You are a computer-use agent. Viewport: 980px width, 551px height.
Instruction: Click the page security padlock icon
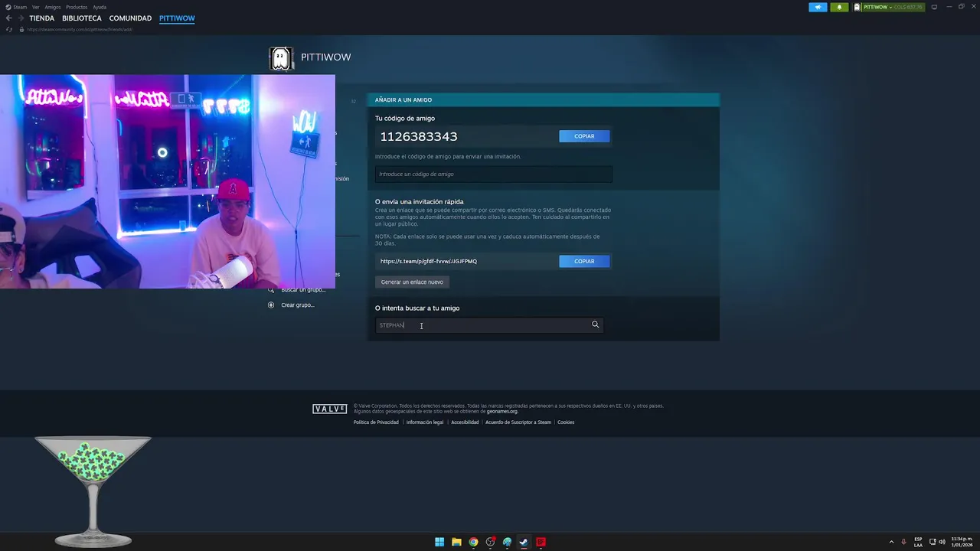(x=21, y=29)
